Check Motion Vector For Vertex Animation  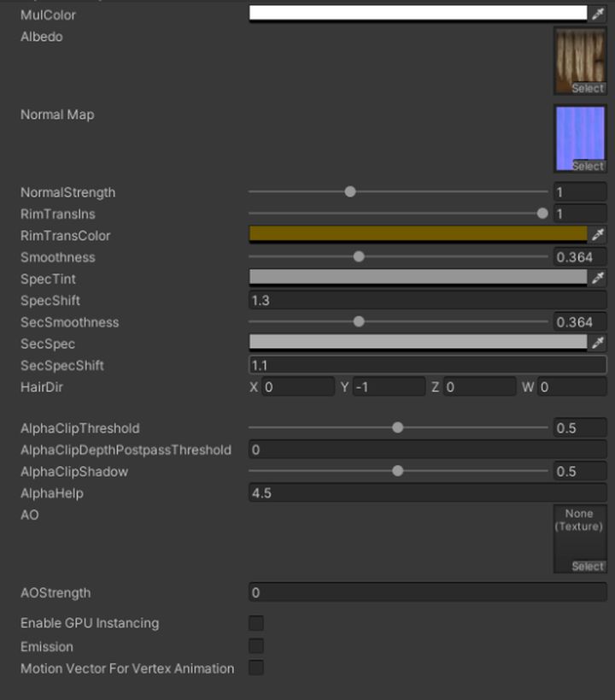tap(256, 668)
